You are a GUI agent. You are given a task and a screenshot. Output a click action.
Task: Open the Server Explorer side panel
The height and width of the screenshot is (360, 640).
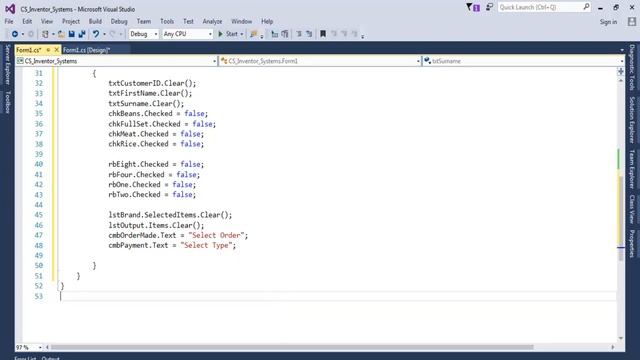(x=7, y=64)
